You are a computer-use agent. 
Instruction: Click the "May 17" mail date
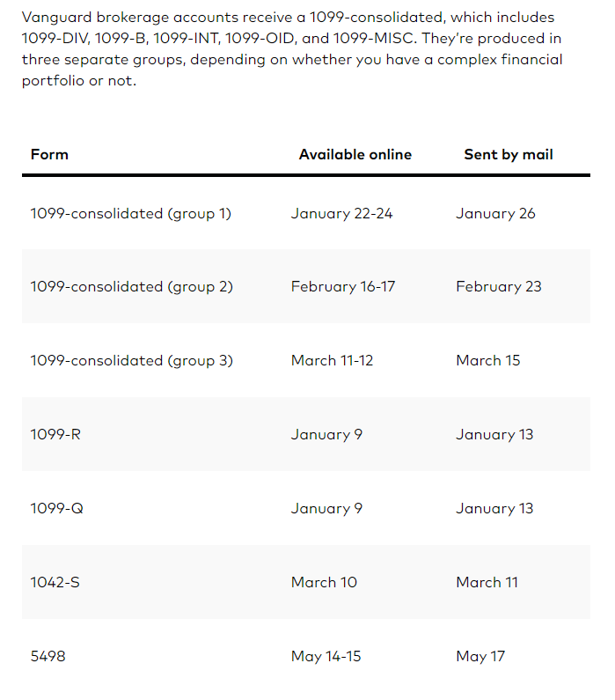point(480,656)
